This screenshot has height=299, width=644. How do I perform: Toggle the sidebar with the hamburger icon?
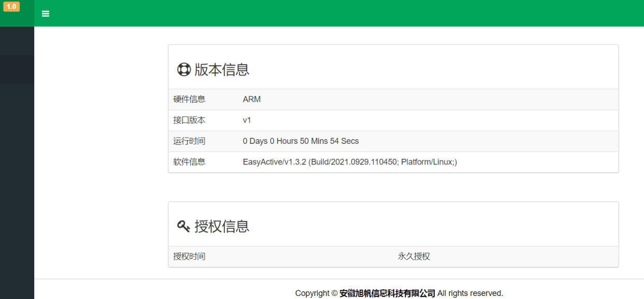pyautogui.click(x=46, y=14)
